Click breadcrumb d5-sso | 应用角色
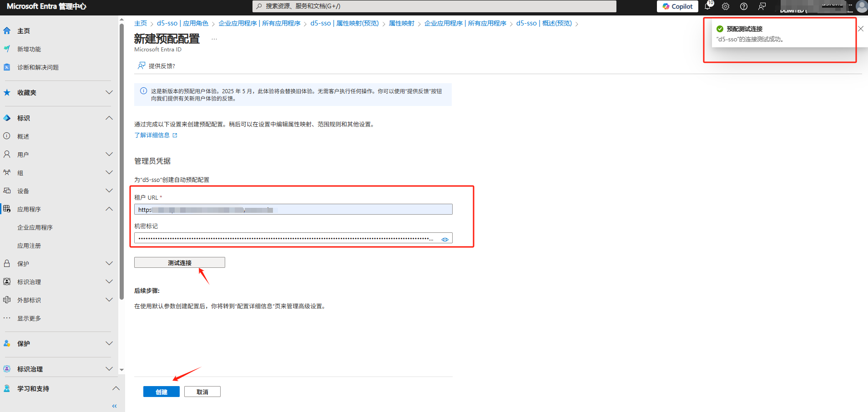Image resolution: width=868 pixels, height=412 pixels. coord(182,23)
